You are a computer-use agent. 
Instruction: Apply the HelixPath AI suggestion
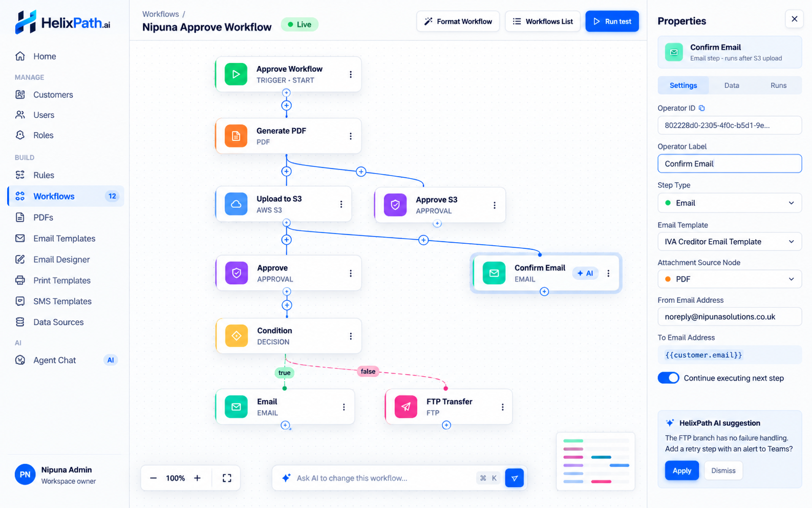click(x=681, y=471)
